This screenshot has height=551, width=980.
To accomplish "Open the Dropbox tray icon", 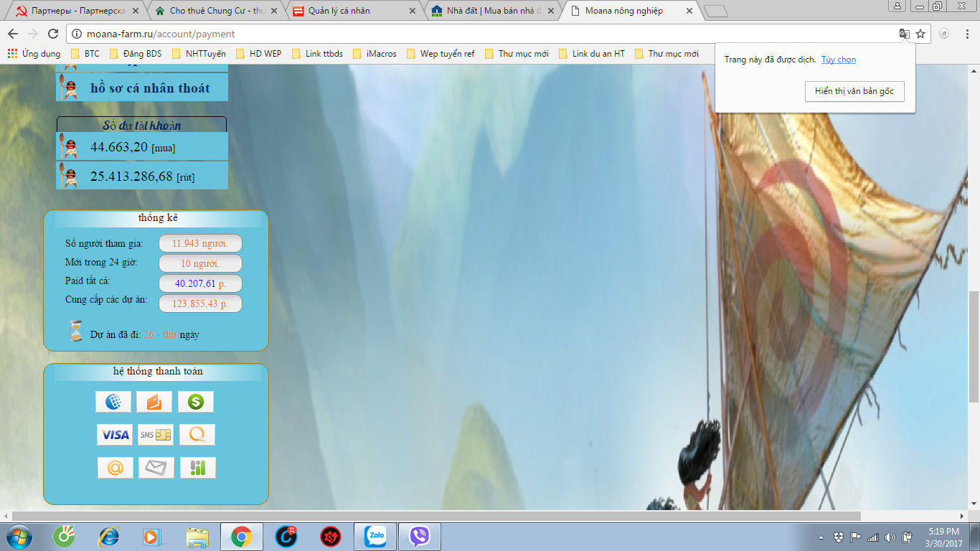I will 839,537.
